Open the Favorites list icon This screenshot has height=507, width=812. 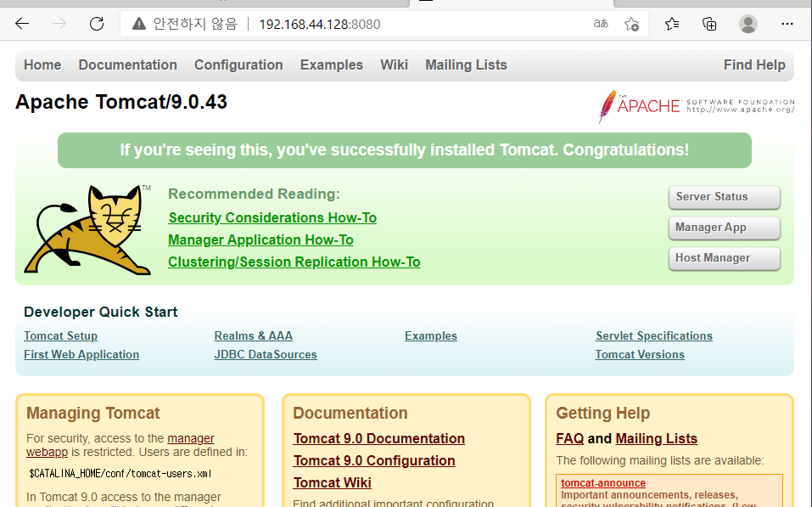(672, 24)
